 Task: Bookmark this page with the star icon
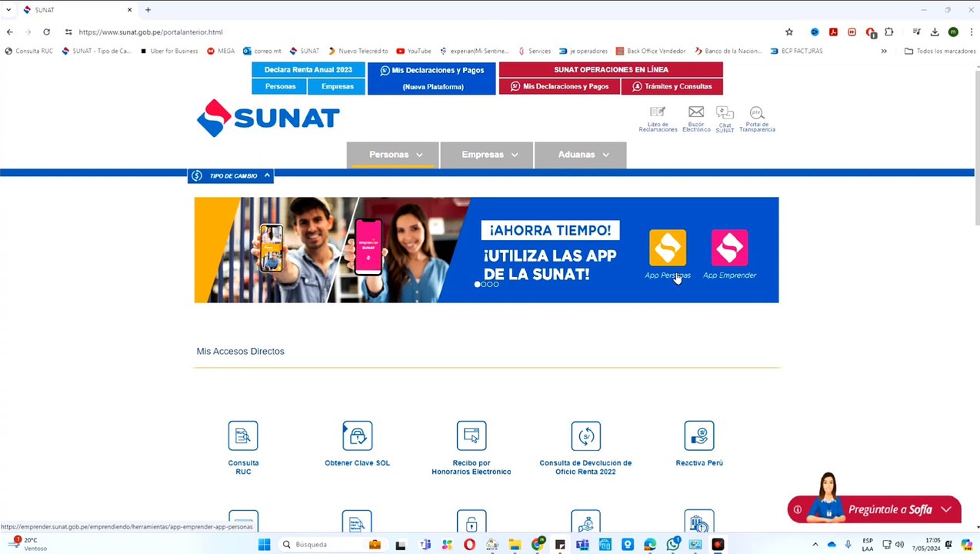click(x=788, y=32)
